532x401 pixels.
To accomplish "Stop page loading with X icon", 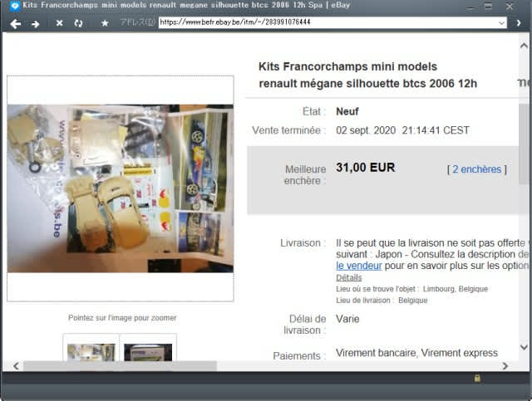I will (x=59, y=23).
